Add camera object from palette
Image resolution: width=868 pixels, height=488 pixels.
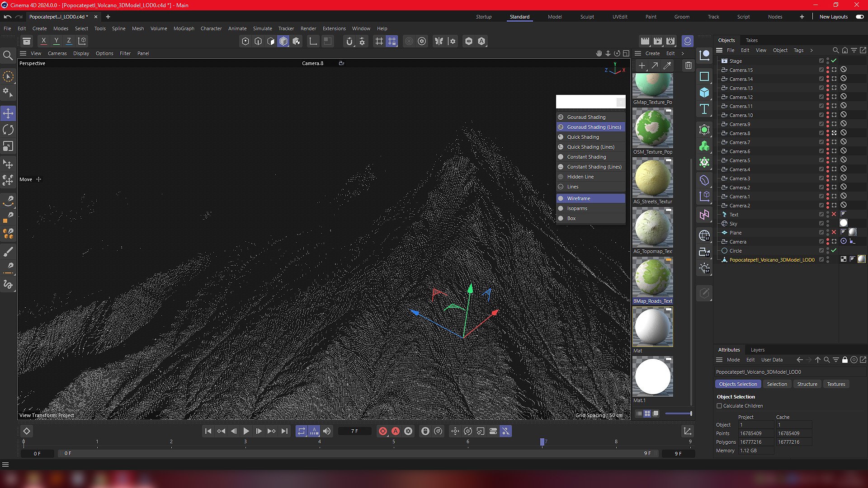(x=704, y=252)
